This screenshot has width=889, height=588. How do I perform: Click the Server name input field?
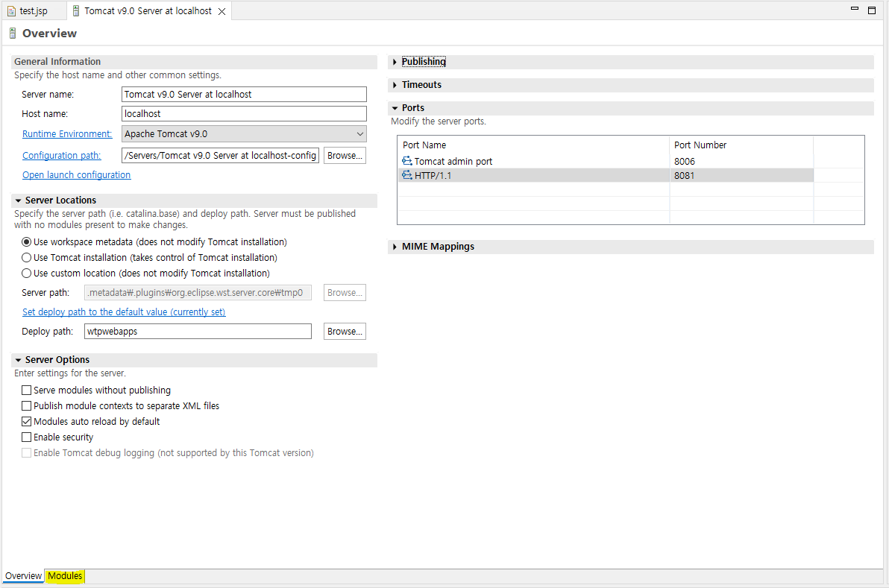pyautogui.click(x=244, y=95)
